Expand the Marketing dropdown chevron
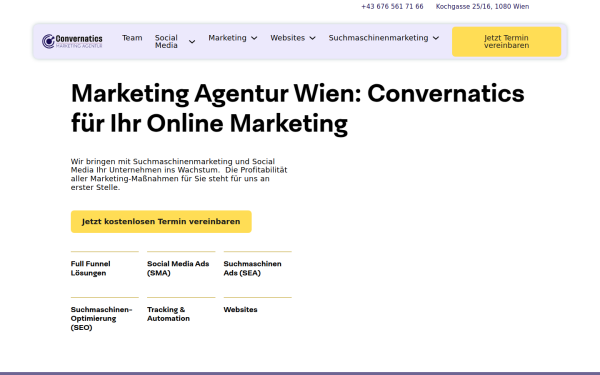Image resolution: width=600 pixels, height=375 pixels. tap(254, 38)
